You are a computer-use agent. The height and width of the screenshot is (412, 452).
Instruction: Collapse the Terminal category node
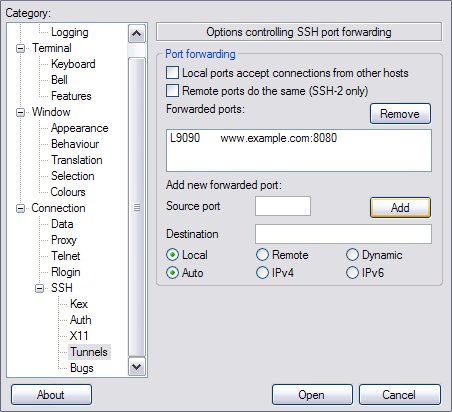click(x=20, y=48)
